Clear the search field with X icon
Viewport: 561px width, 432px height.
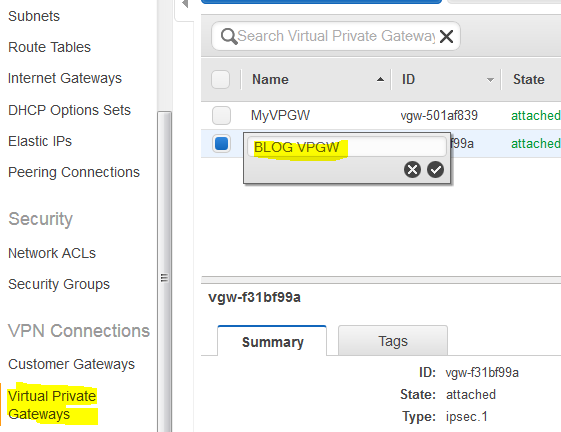click(x=447, y=37)
